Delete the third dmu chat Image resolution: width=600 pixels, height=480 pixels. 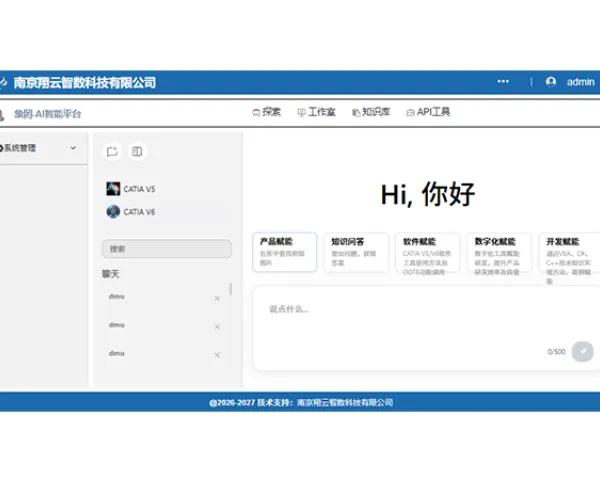coord(217,355)
